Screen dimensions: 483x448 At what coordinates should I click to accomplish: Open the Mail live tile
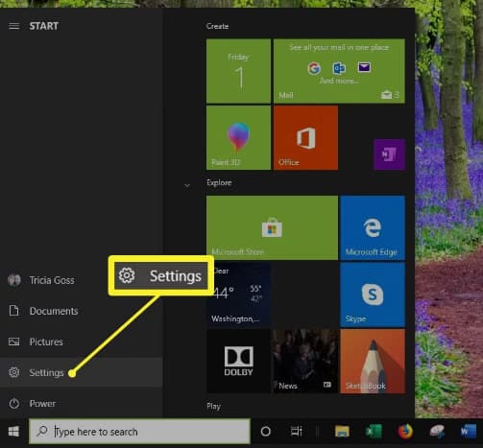click(x=339, y=71)
